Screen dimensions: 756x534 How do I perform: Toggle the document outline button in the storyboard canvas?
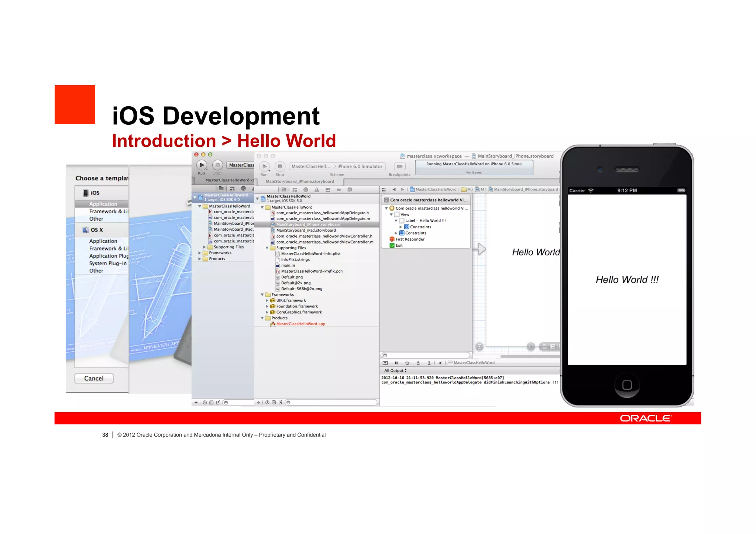point(479,347)
